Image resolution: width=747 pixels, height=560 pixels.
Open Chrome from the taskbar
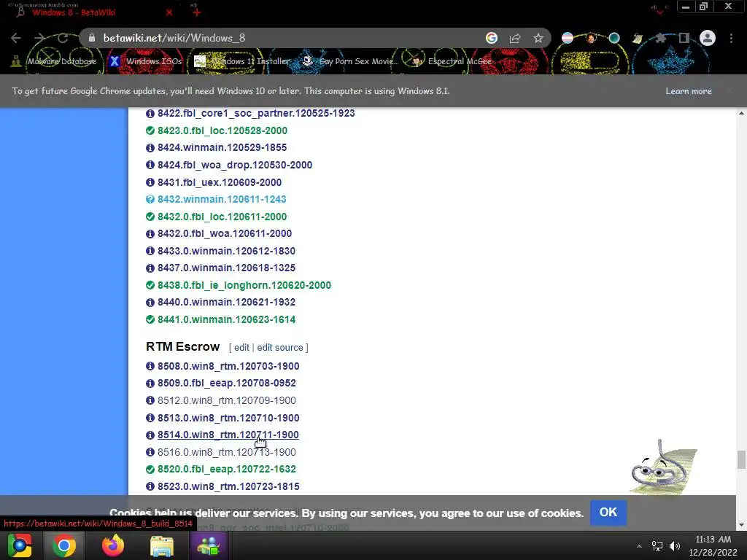tap(64, 545)
